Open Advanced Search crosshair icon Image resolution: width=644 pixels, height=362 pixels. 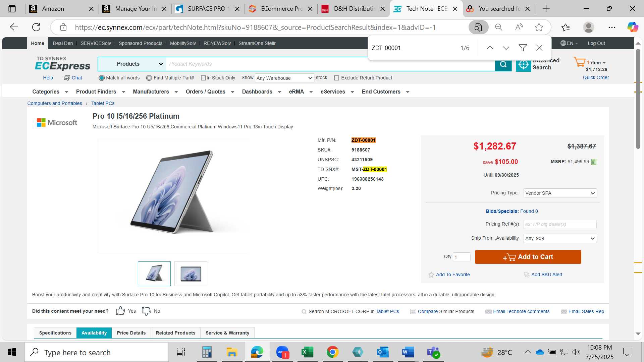[523, 65]
